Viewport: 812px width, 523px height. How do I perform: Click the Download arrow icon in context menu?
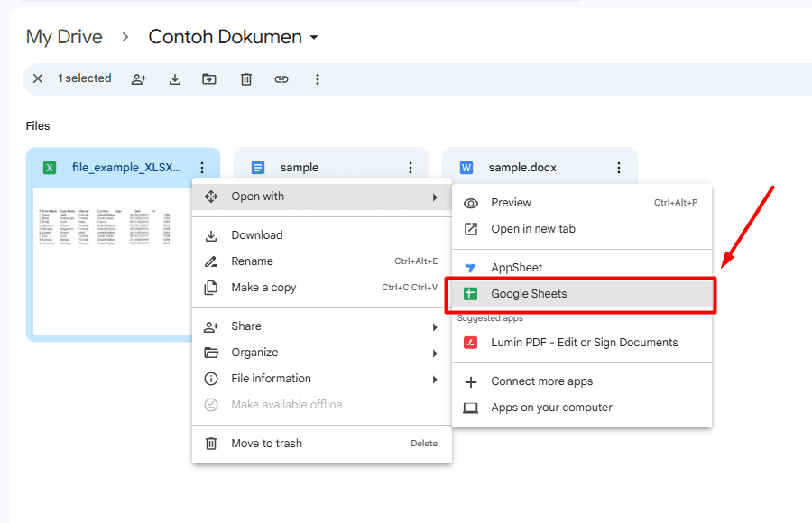tap(211, 235)
